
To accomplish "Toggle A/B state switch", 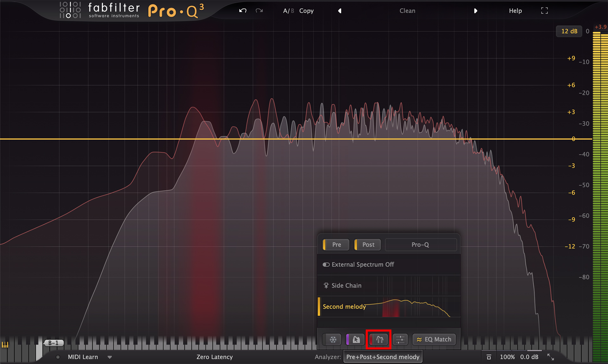I will click(x=288, y=11).
